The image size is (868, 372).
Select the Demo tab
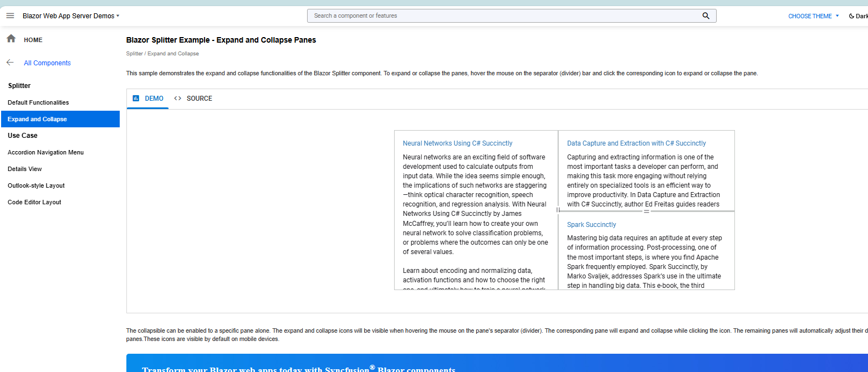click(x=154, y=99)
